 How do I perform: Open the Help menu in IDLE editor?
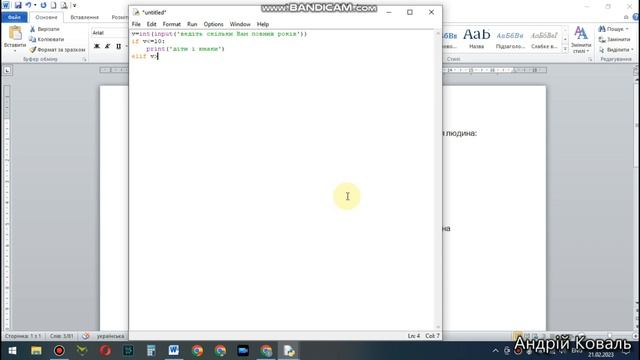click(x=262, y=24)
